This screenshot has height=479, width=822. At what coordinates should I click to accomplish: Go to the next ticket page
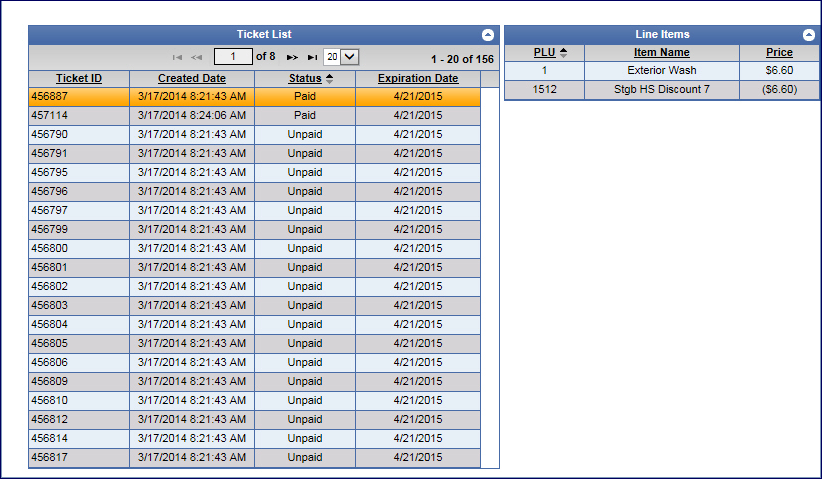click(293, 58)
